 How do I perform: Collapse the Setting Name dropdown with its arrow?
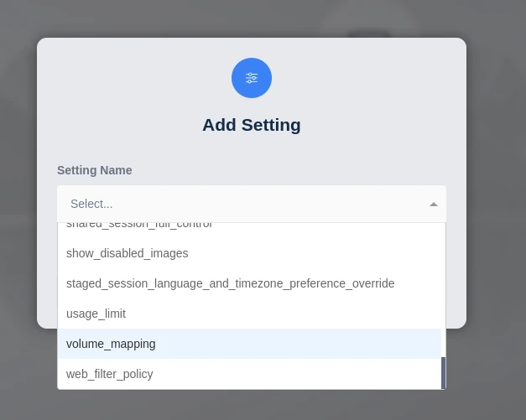[x=433, y=204]
